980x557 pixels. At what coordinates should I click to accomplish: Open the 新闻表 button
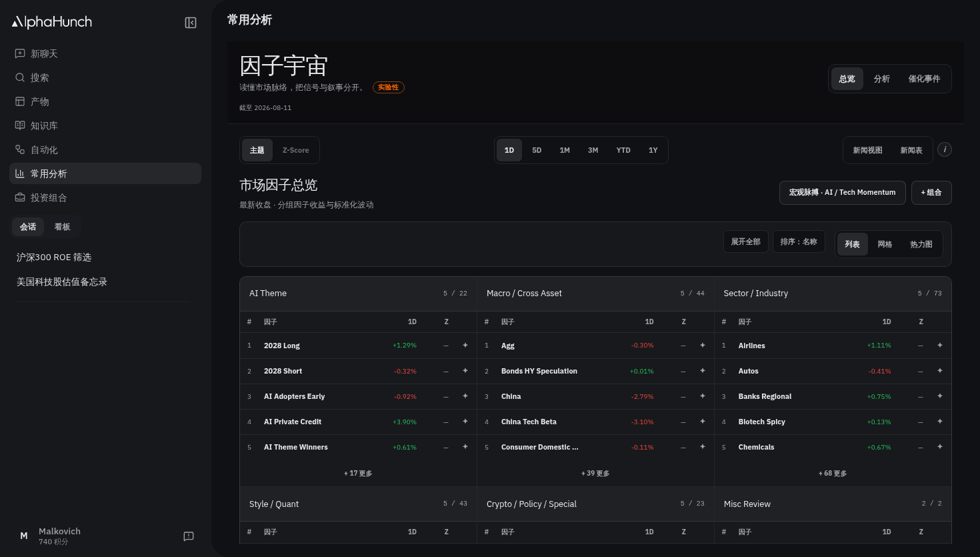pos(911,150)
